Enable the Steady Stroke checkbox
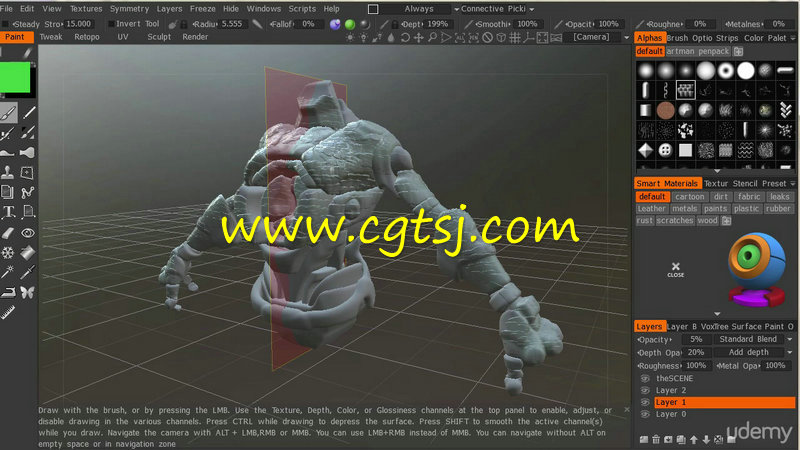This screenshot has width=800, height=450. coord(6,24)
